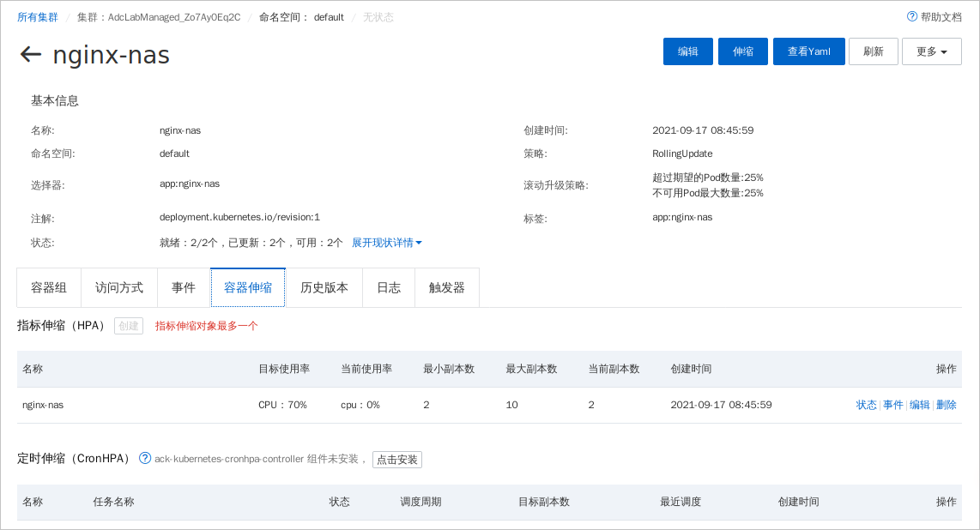
Task: Switch to the 容器组 tab
Action: [x=49, y=288]
